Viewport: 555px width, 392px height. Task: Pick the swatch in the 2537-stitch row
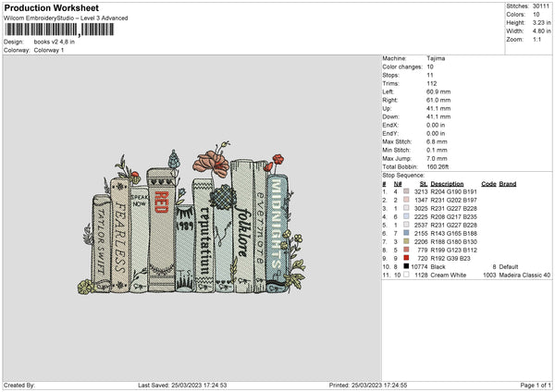(406, 225)
